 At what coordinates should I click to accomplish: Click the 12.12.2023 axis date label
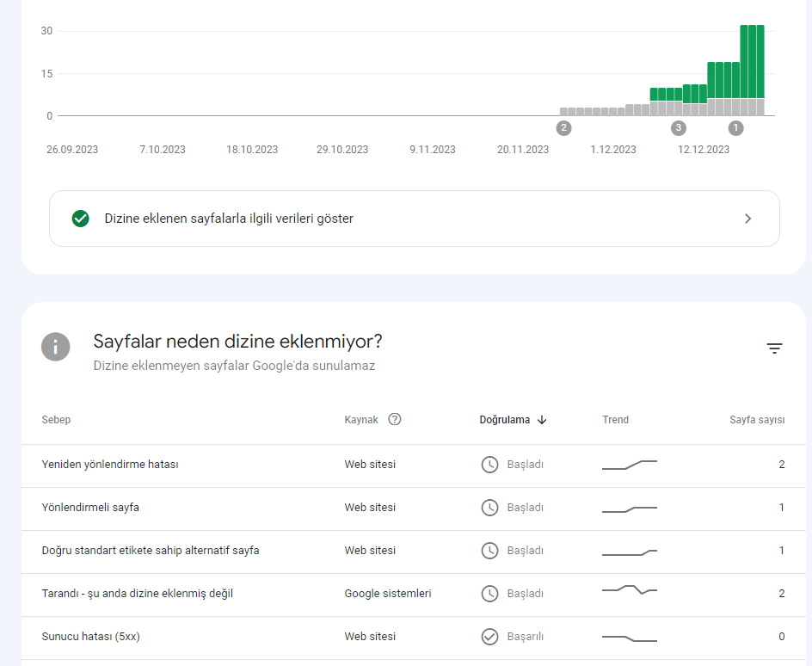coord(704,150)
